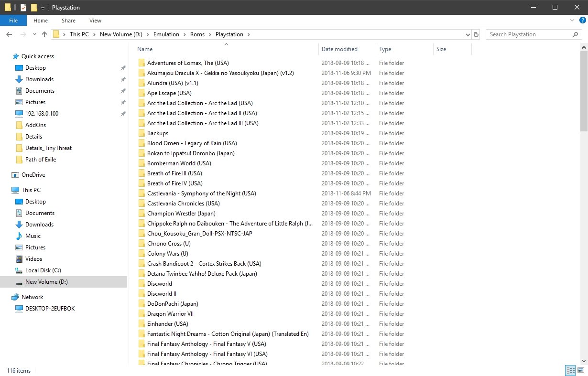
Task: Switch to large thumbnails view toggle
Action: (581, 370)
